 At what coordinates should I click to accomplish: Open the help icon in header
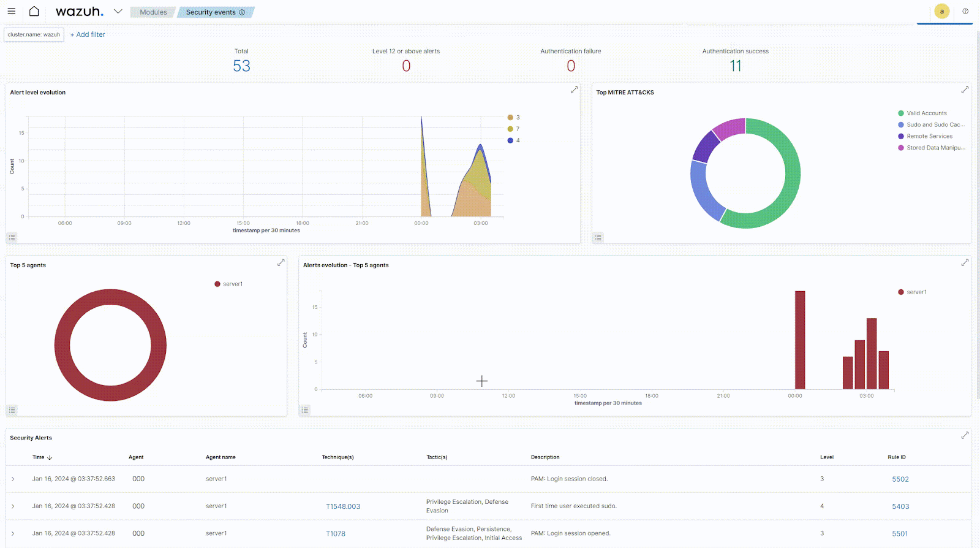point(965,12)
